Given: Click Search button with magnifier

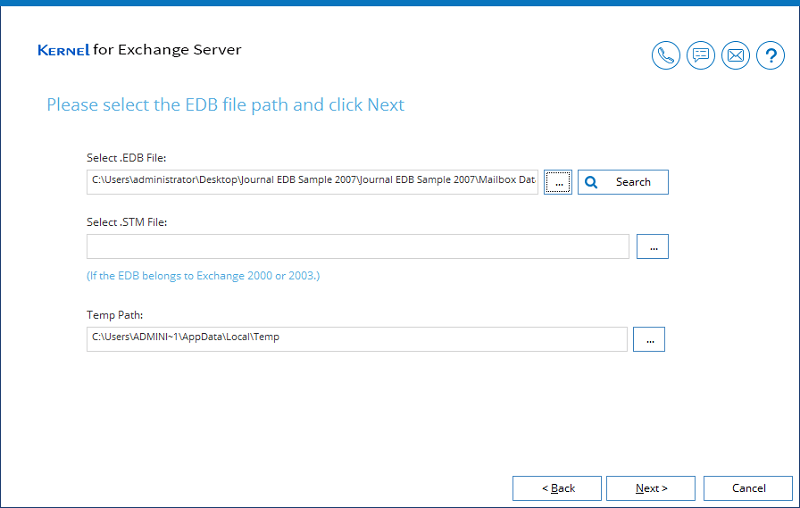Looking at the screenshot, I should 623,182.
